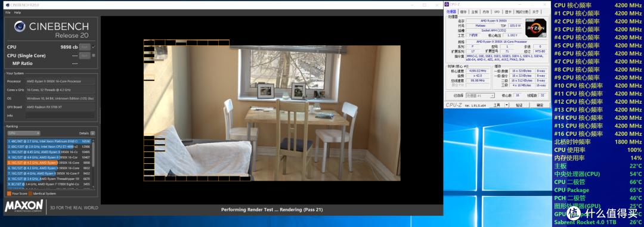
Task: Click the #16 CPU 核心频率 reading
Action: (598, 134)
